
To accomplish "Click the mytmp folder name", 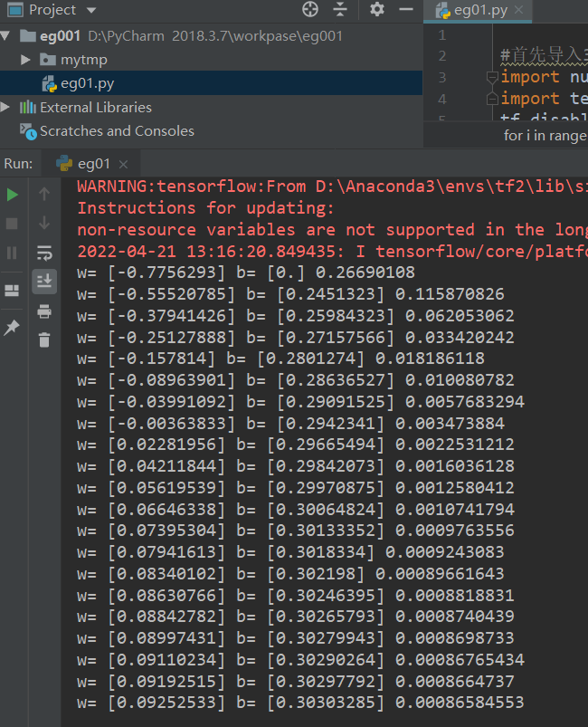I will click(x=84, y=60).
